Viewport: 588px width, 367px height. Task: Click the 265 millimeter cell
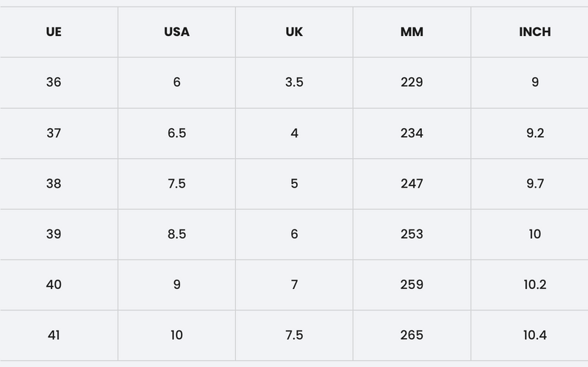click(412, 335)
